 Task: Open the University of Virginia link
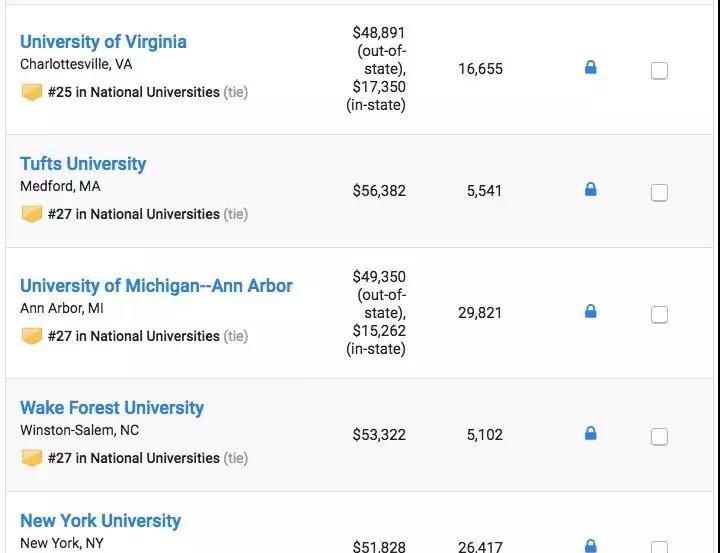pos(103,42)
